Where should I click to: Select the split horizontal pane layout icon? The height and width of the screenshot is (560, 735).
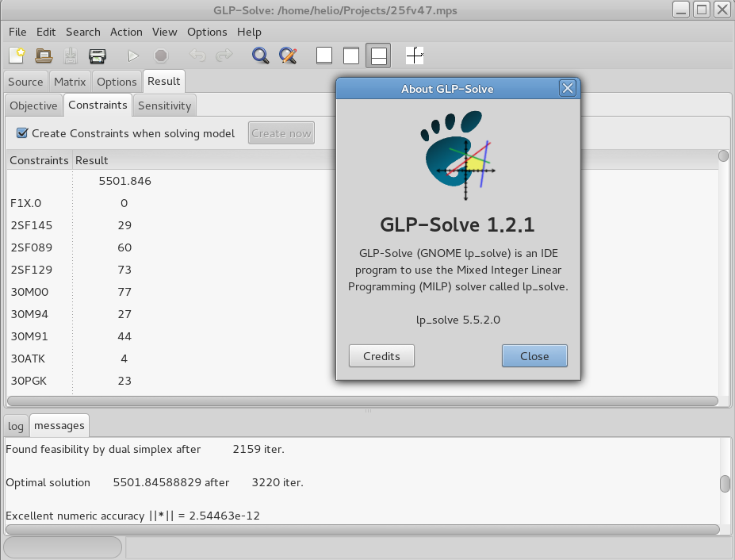tap(378, 56)
